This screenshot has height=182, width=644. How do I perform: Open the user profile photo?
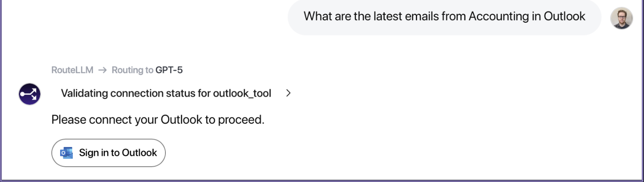click(x=621, y=18)
